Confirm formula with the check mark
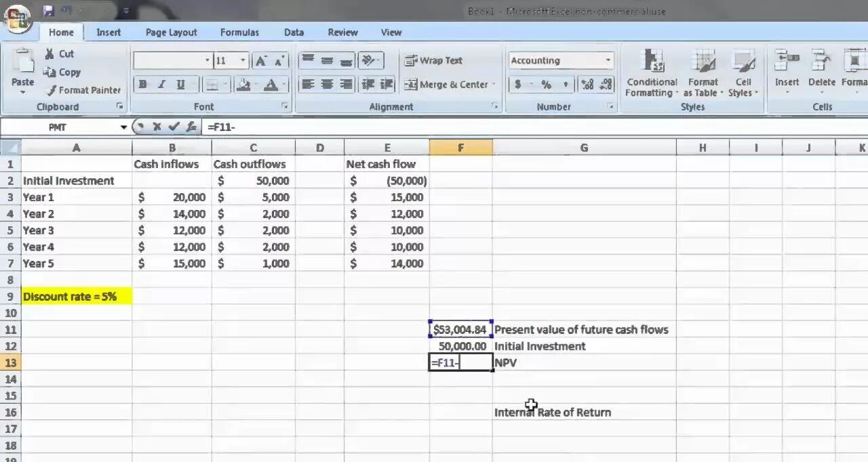The width and height of the screenshot is (868, 462). 174,127
